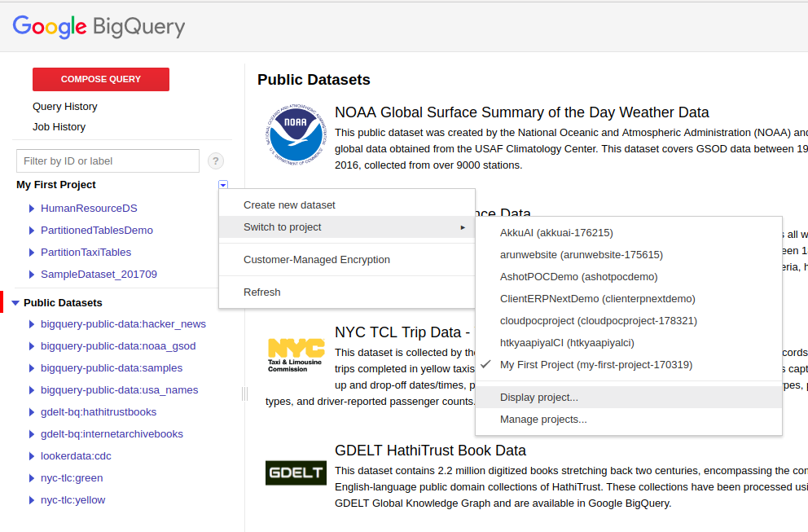The height and width of the screenshot is (532, 808).
Task: Click the Google BigQuery logo
Action: (x=99, y=27)
